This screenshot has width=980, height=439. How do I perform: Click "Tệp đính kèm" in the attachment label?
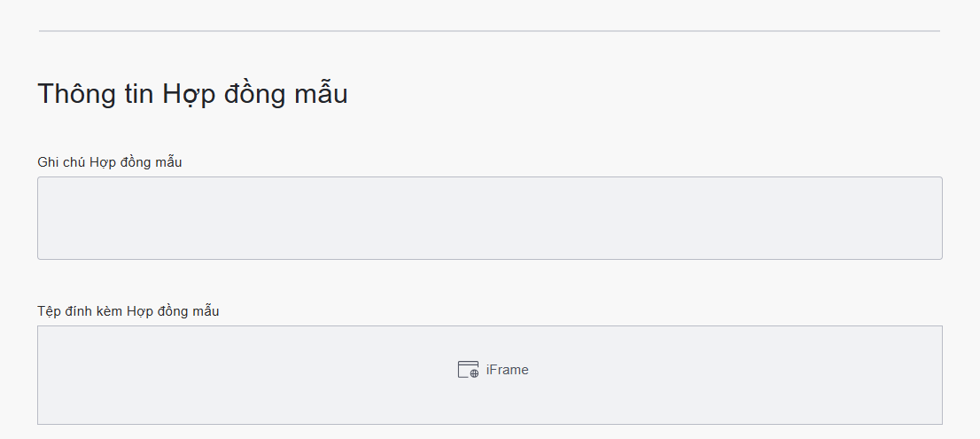(x=80, y=310)
